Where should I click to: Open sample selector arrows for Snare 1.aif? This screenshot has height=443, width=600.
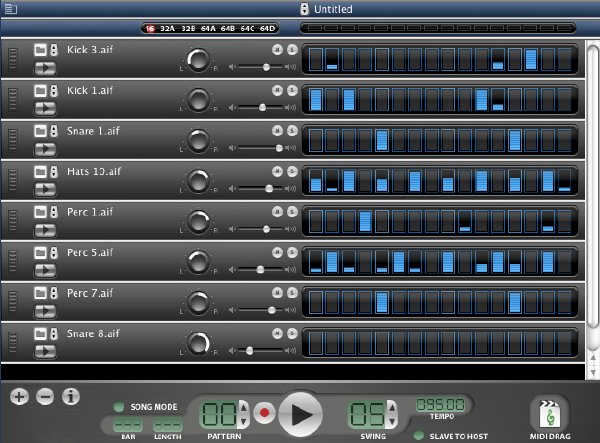54,131
